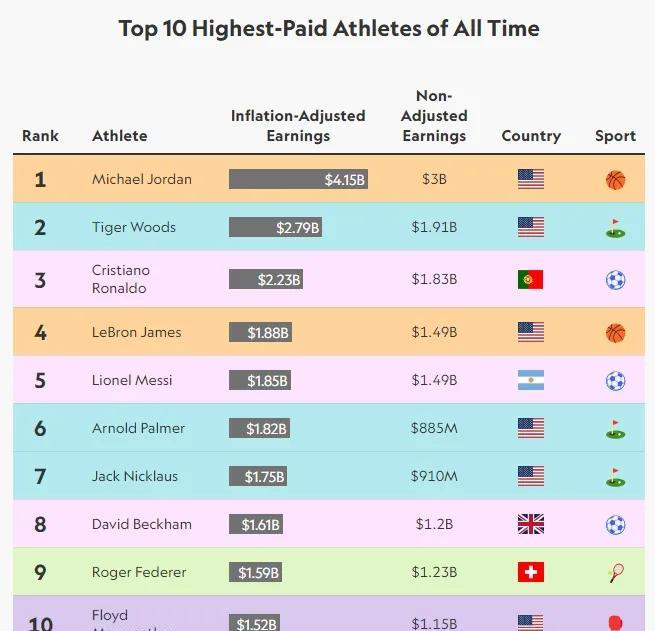The width and height of the screenshot is (655, 631).
Task: Click the Sport column header
Action: click(615, 136)
